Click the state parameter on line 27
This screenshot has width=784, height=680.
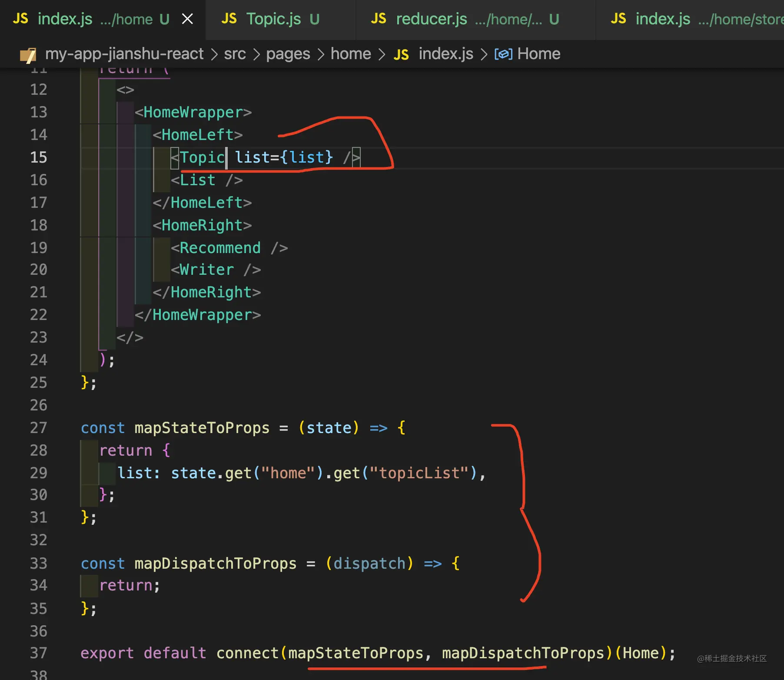click(x=329, y=428)
